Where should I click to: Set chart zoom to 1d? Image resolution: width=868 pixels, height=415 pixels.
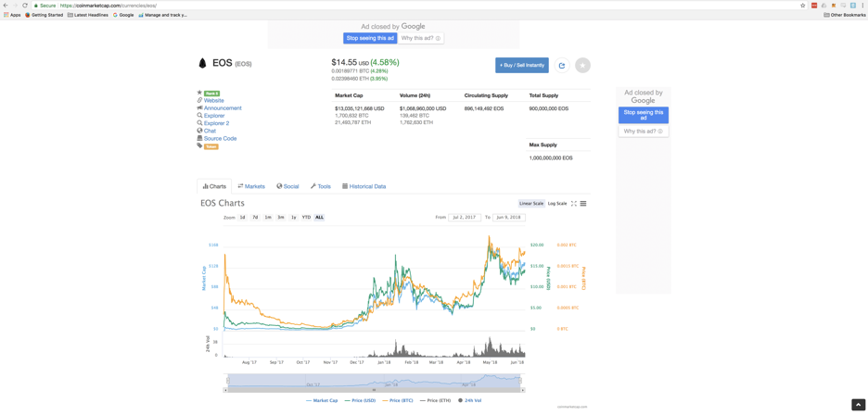pos(242,218)
